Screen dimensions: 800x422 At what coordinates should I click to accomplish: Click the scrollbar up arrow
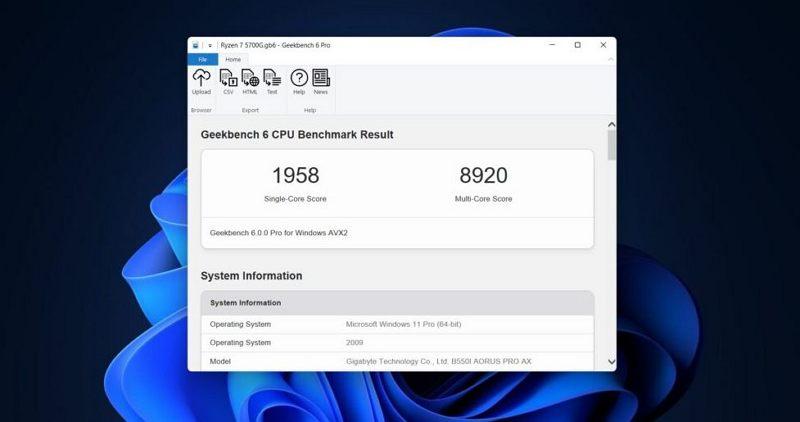611,125
